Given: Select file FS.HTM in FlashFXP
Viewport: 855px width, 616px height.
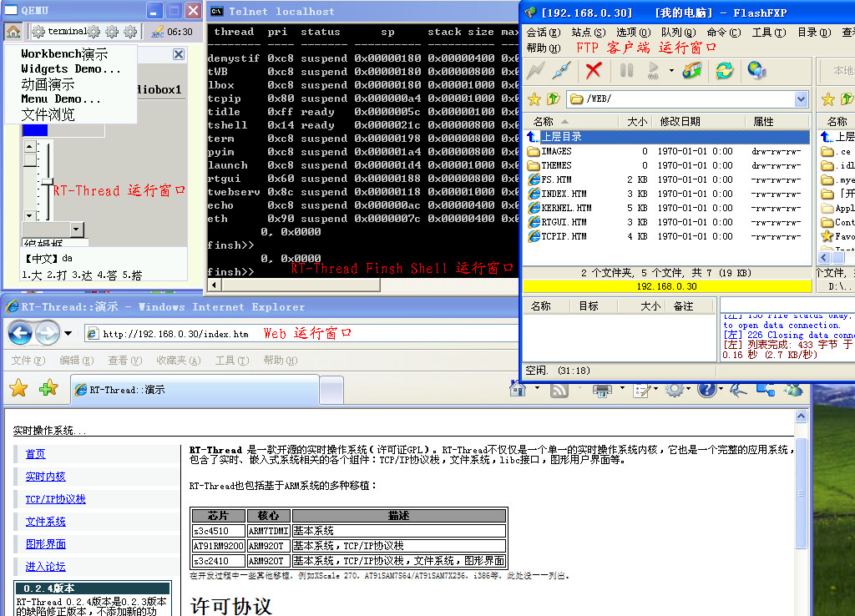Looking at the screenshot, I should point(549,179).
